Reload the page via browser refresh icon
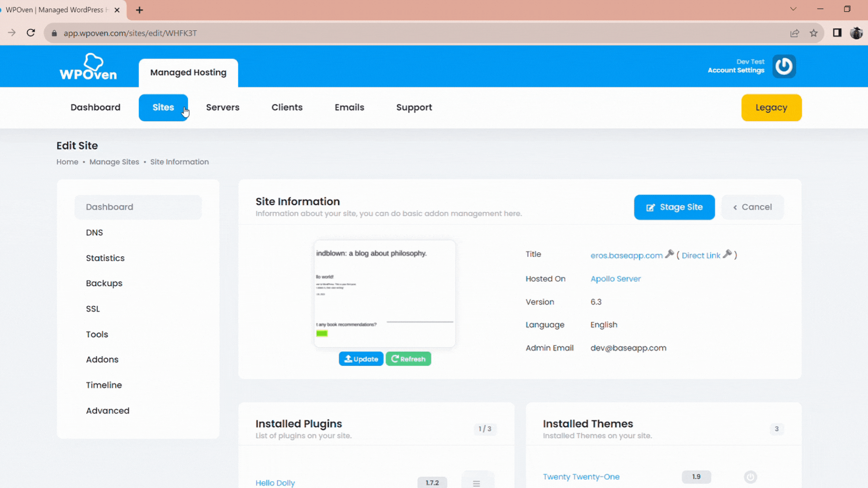Viewport: 868px width, 488px height. point(31,33)
